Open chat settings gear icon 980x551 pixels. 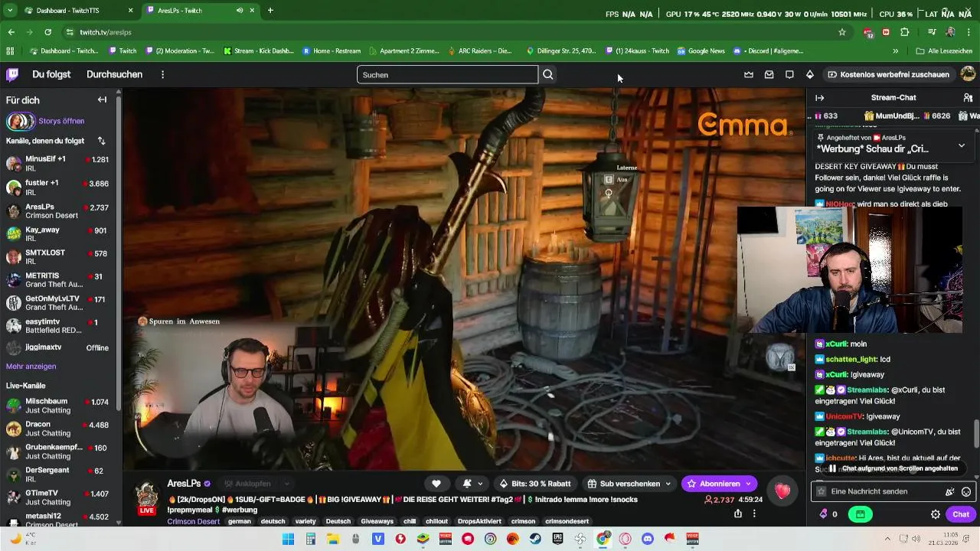(x=936, y=514)
